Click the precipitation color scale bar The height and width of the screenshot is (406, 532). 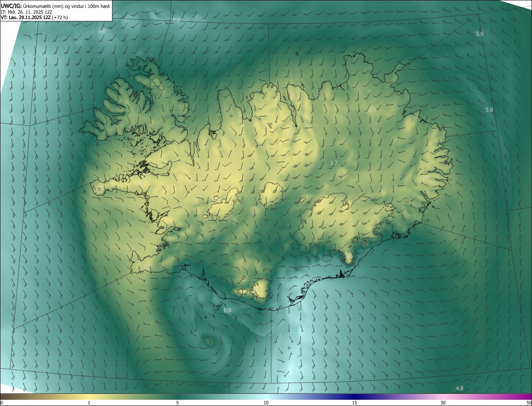coord(266,396)
